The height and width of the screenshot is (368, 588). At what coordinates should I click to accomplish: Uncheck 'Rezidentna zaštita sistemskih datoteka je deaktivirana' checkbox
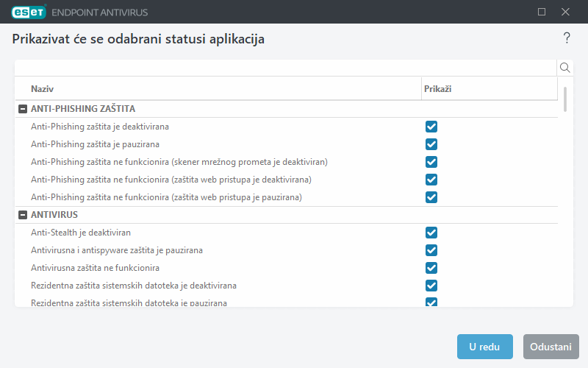click(x=431, y=286)
